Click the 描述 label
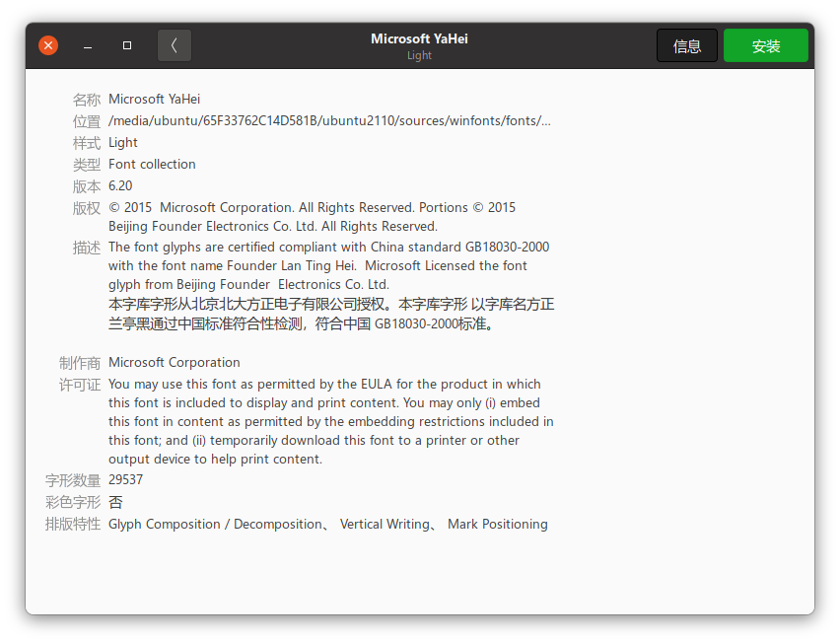This screenshot has width=840, height=643. [x=86, y=248]
